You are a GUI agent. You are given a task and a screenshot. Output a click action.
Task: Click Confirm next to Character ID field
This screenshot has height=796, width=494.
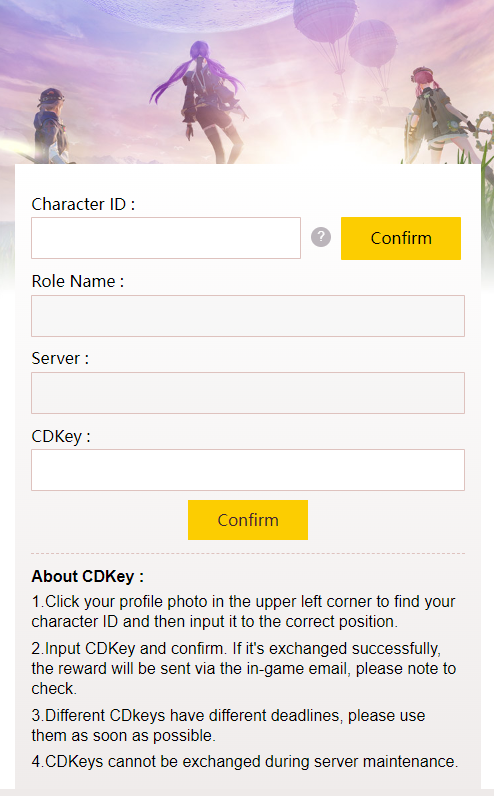401,238
